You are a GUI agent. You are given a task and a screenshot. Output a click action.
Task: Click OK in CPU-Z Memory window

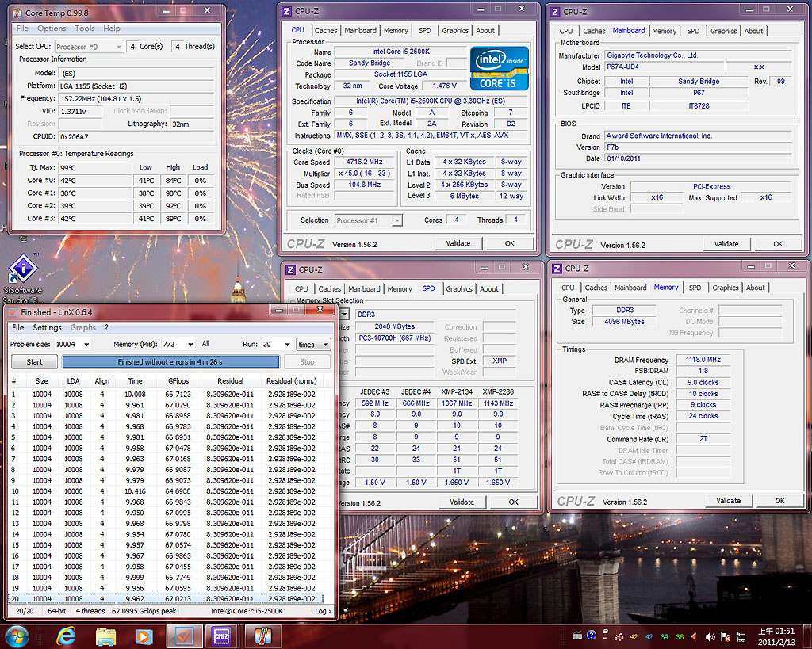[x=780, y=501]
